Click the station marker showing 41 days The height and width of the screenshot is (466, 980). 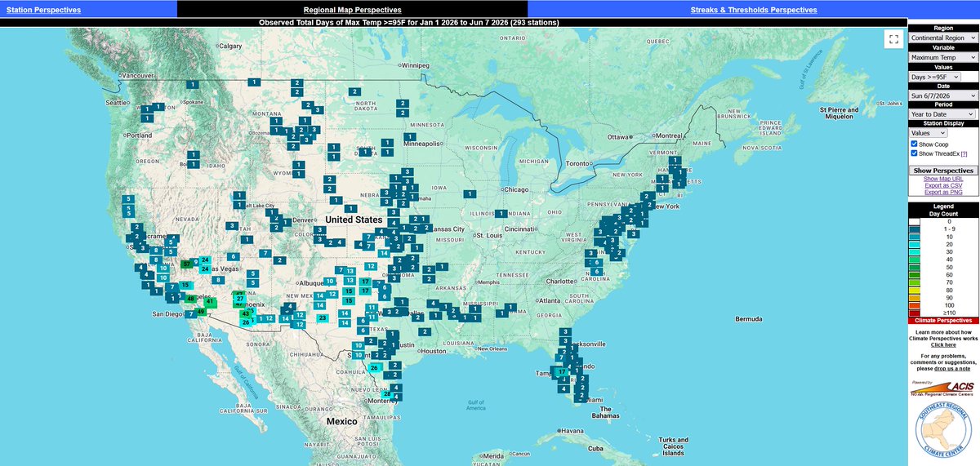(210, 302)
